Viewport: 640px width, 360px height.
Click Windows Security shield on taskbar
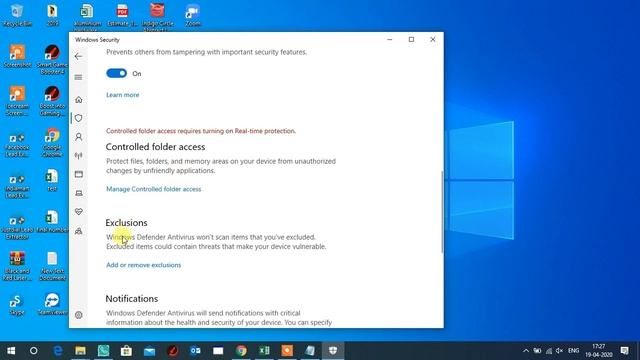click(333, 351)
